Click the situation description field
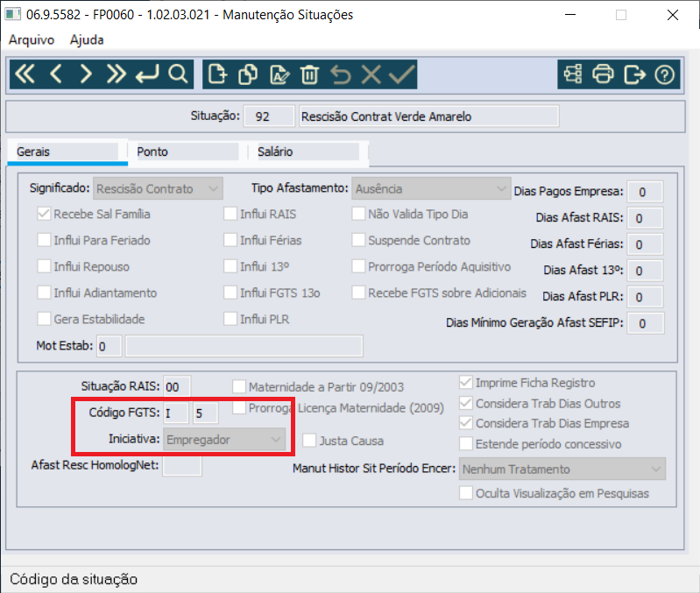700x593 pixels. click(429, 116)
